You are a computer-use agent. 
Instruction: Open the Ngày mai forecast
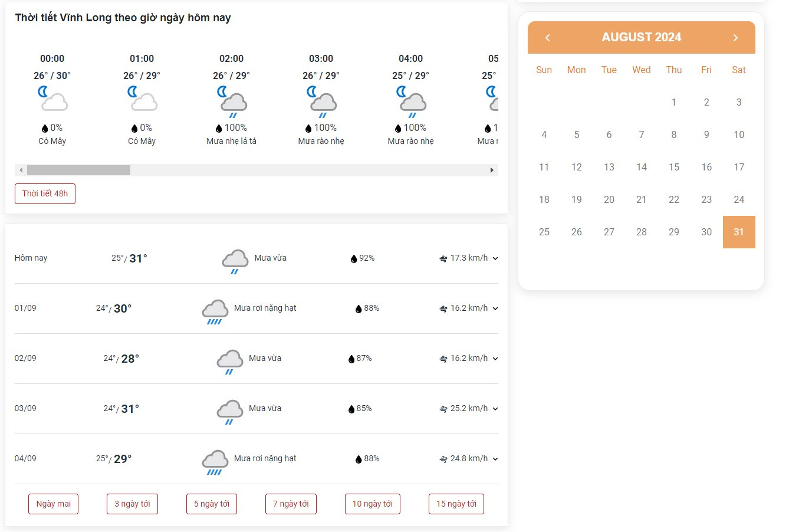[x=54, y=504]
